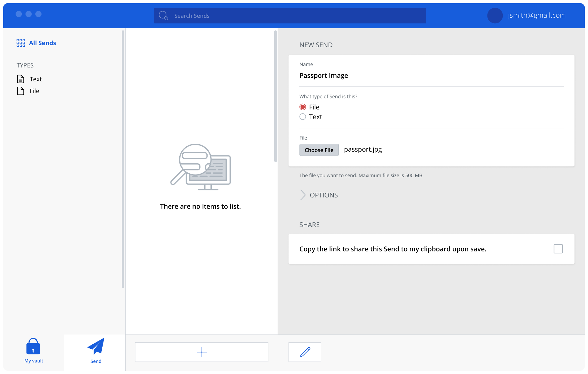Image resolution: width=588 pixels, height=374 pixels.
Task: Click the pencil edit icon button
Action: (305, 352)
